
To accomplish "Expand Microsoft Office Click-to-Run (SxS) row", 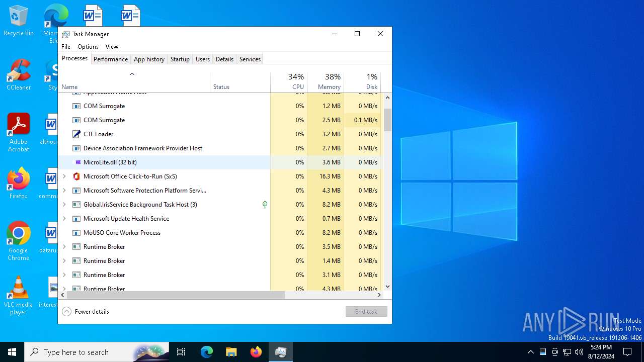I will pyautogui.click(x=64, y=176).
